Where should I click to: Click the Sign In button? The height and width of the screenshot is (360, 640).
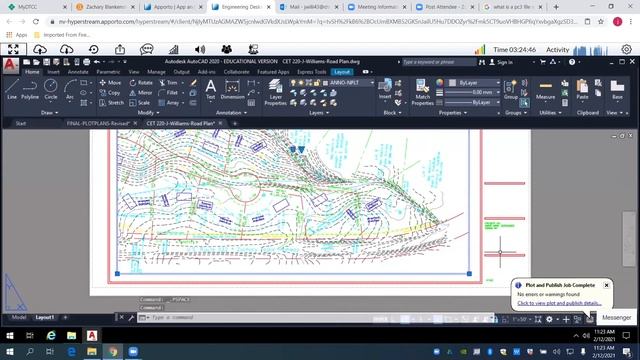501,62
